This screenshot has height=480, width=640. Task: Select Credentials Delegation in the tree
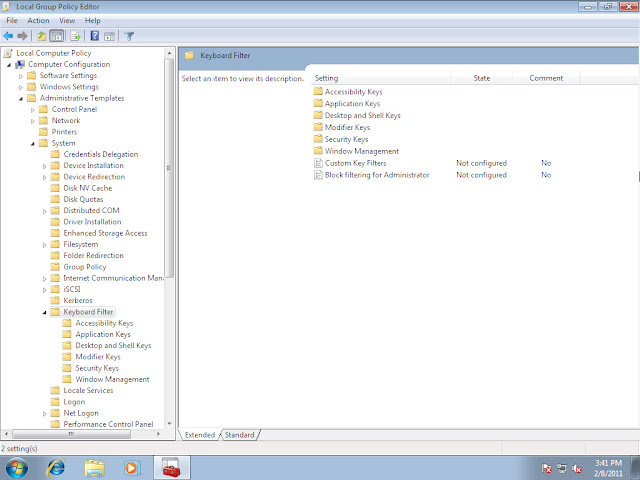[101, 154]
